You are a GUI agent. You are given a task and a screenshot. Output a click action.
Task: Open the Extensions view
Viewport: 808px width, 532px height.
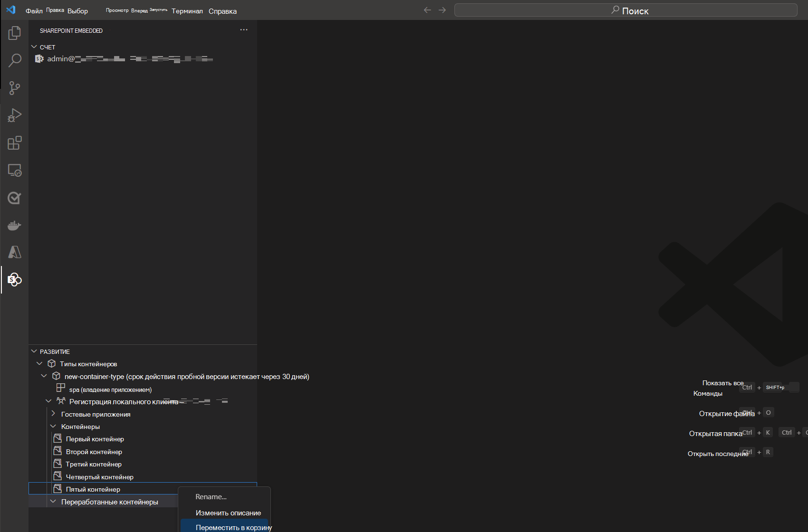15,143
